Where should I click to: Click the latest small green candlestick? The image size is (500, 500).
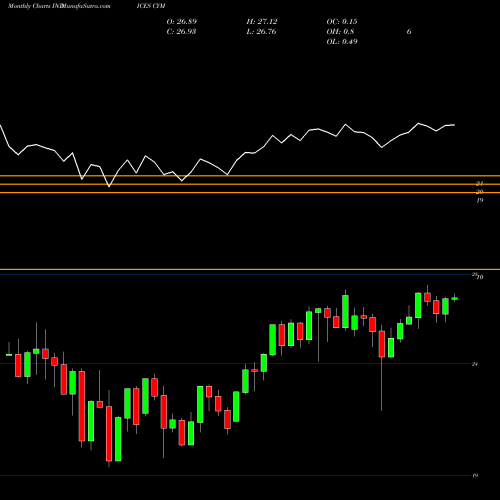point(455,298)
